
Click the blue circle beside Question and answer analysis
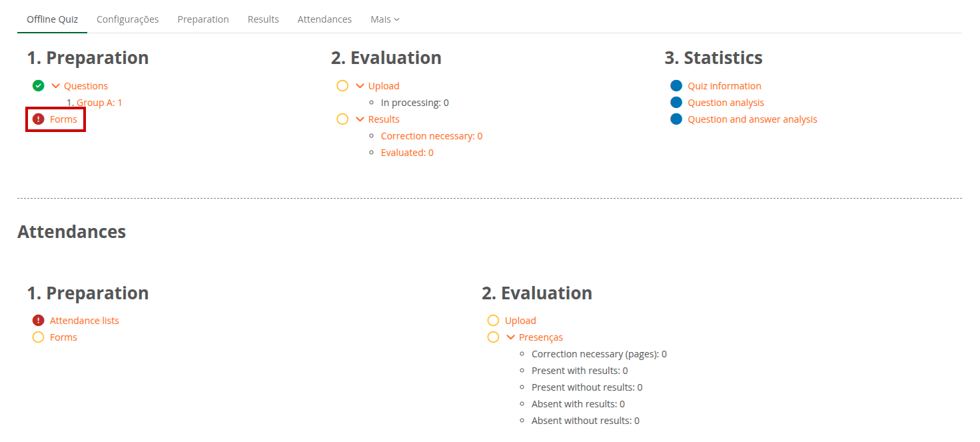point(676,119)
